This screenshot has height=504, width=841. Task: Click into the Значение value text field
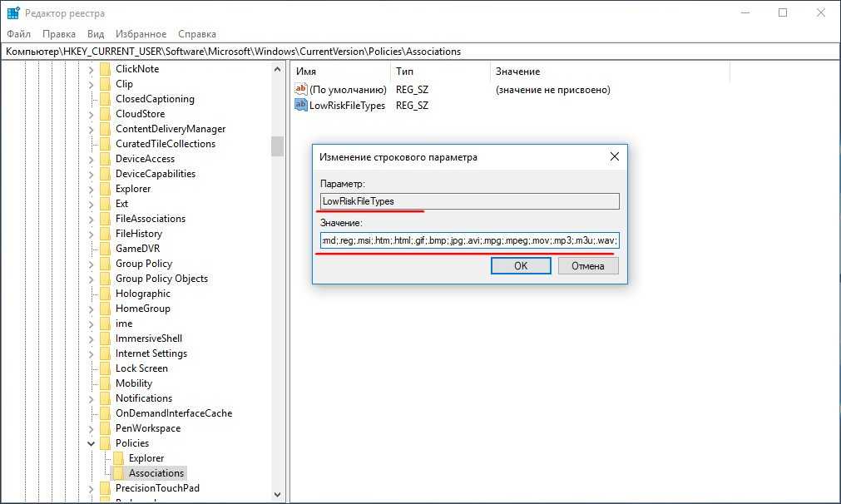click(x=469, y=241)
